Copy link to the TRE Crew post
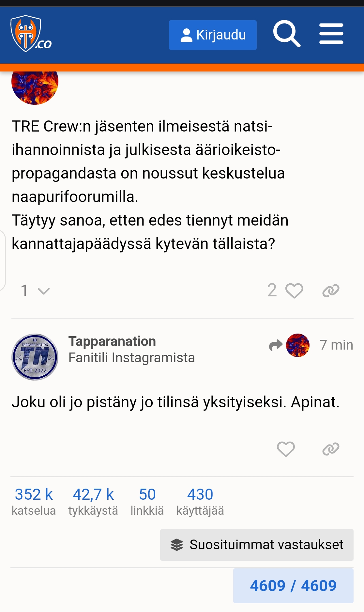The height and width of the screenshot is (612, 364). click(331, 290)
